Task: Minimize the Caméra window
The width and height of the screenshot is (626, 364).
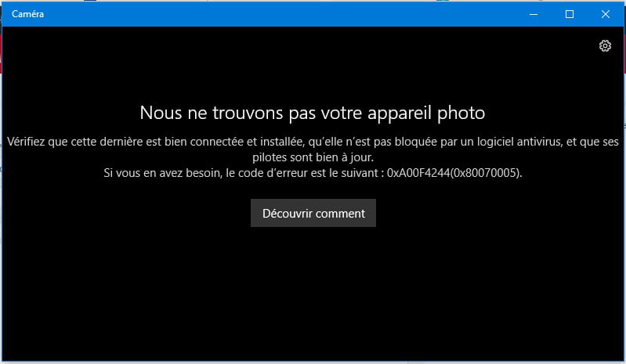Action: [x=534, y=14]
